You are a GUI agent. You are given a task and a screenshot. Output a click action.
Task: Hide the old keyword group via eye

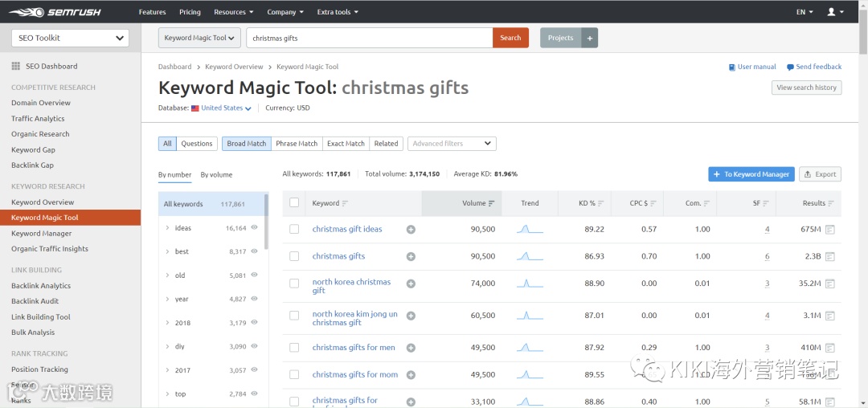(x=255, y=275)
